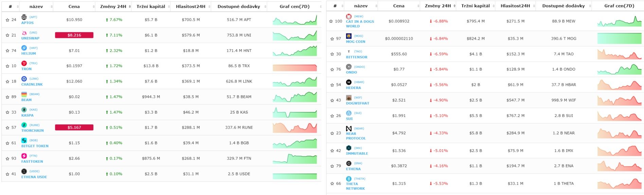Click the red highlighted $5.167 Thorchain price
This screenshot has width=644, height=195.
[74, 128]
